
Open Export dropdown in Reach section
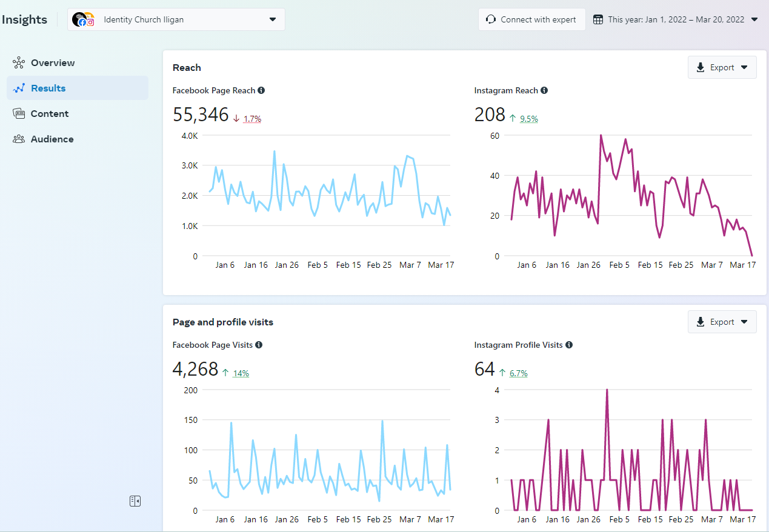(722, 67)
